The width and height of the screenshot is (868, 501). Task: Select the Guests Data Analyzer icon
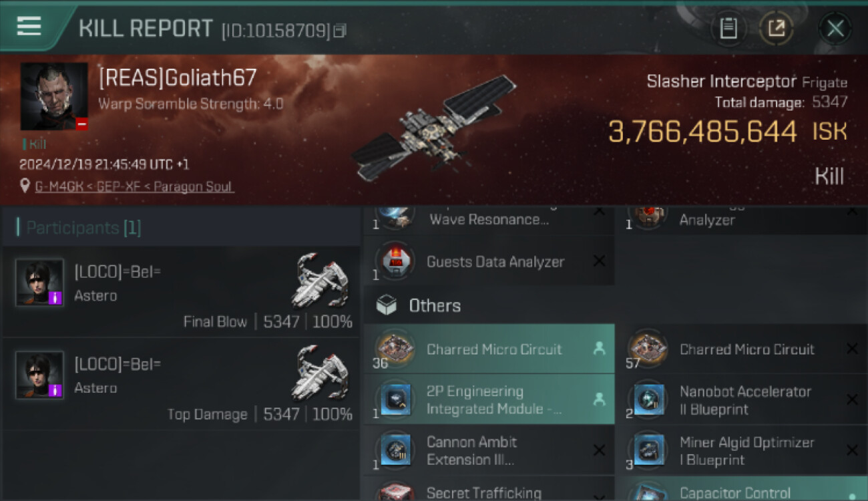coord(395,261)
